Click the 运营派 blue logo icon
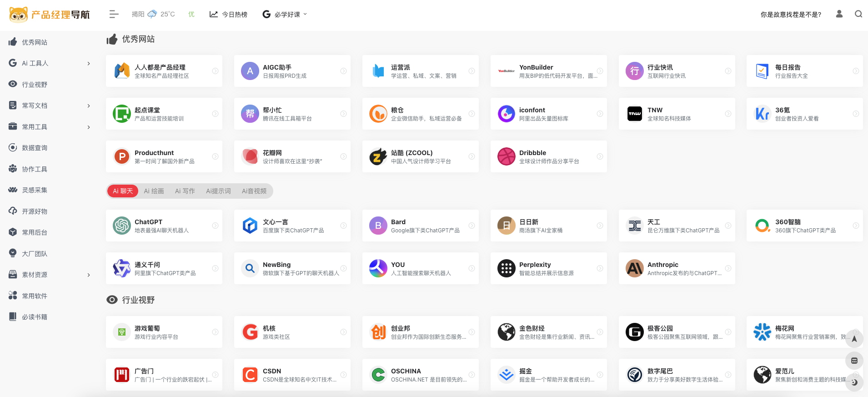Screen dimensions: 868x397 pyautogui.click(x=378, y=71)
